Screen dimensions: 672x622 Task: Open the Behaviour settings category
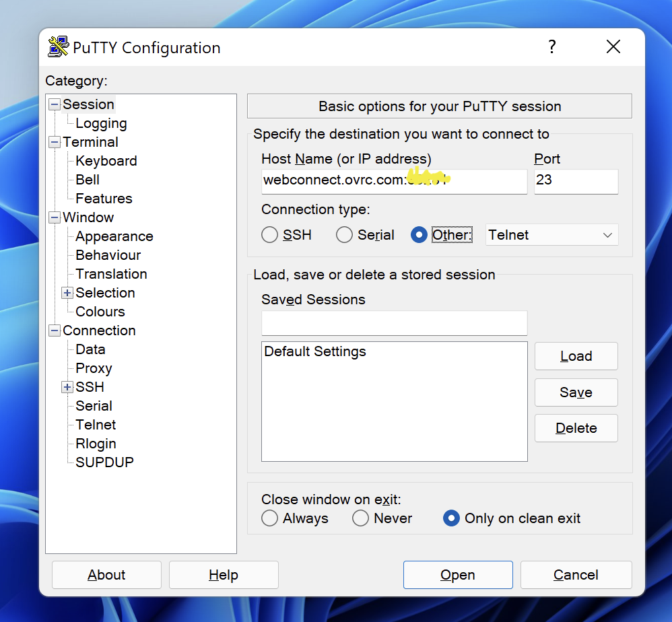(x=108, y=255)
